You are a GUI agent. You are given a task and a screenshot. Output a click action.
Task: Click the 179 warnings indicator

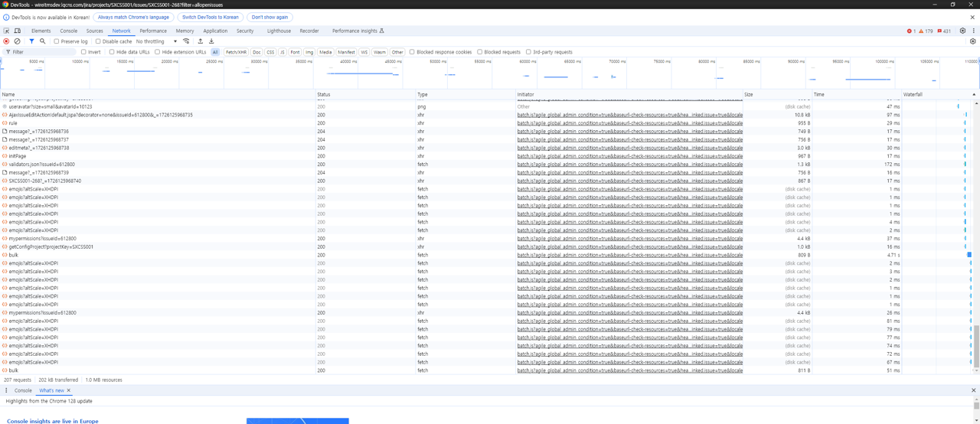[x=926, y=31]
